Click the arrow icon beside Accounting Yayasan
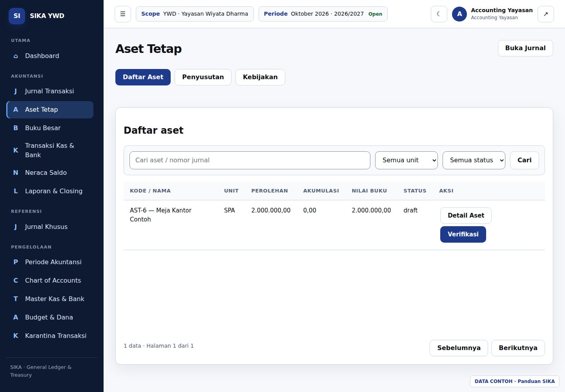This screenshot has height=392, width=565. point(545,14)
